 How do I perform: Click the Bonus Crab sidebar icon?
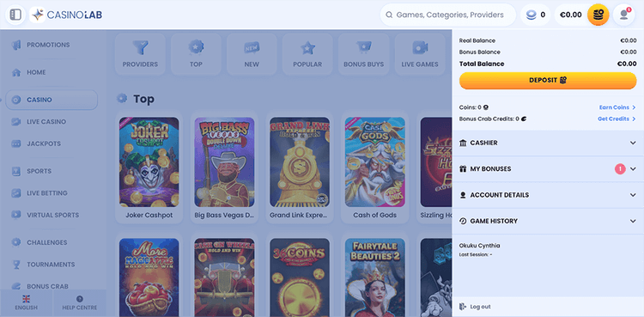[16, 286]
